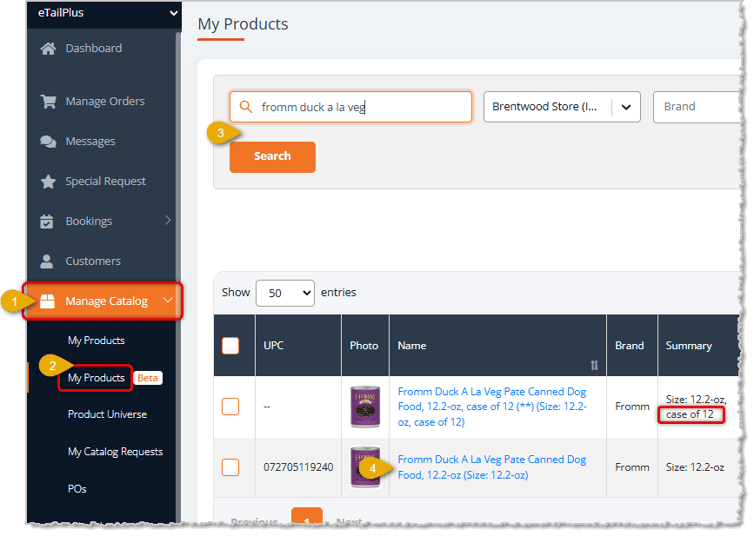Open the Show 50 entries dropdown
Image resolution: width=754 pixels, height=536 pixels.
285,293
